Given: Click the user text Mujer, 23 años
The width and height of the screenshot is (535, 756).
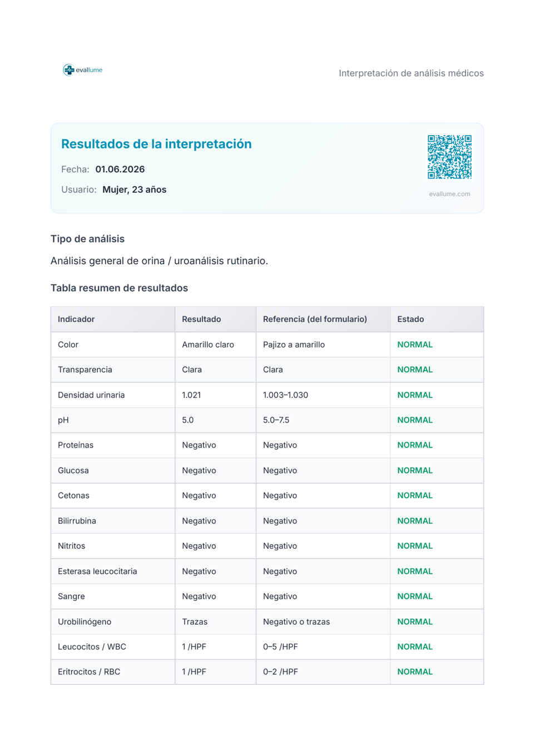Looking at the screenshot, I should (x=135, y=190).
